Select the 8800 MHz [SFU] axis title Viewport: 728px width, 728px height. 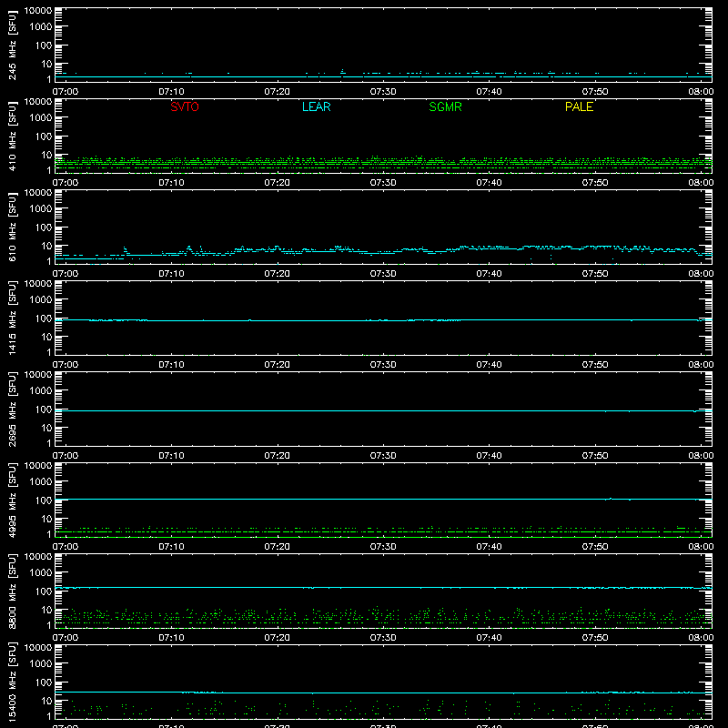click(12, 591)
